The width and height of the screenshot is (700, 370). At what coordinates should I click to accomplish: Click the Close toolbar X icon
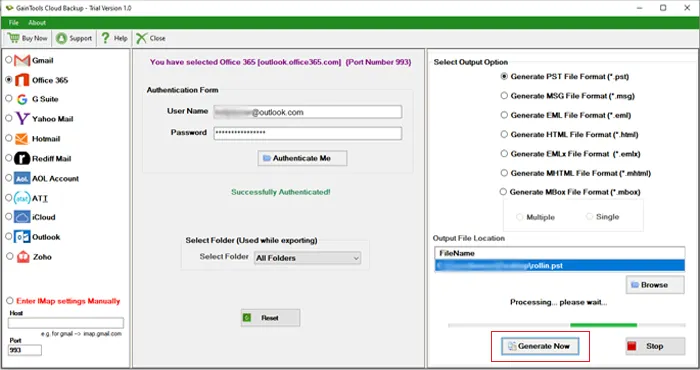point(142,38)
